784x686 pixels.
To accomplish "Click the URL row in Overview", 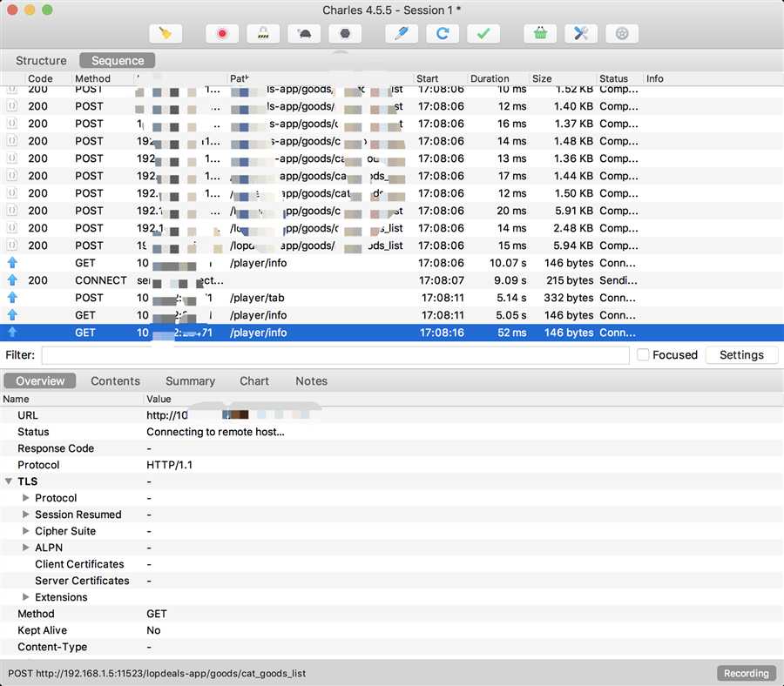I will tap(392, 415).
